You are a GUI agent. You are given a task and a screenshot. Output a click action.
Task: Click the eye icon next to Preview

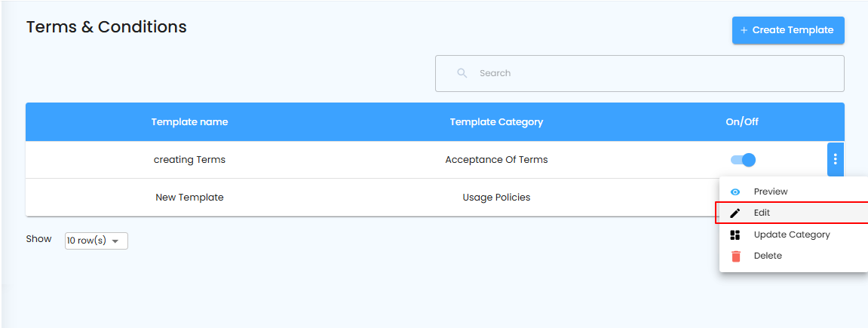[735, 192]
